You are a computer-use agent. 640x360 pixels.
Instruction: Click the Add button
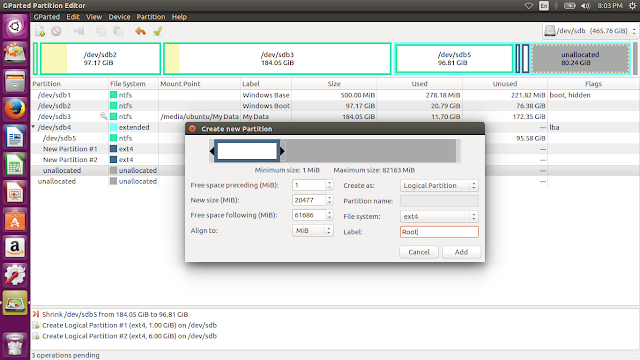pyautogui.click(x=461, y=252)
